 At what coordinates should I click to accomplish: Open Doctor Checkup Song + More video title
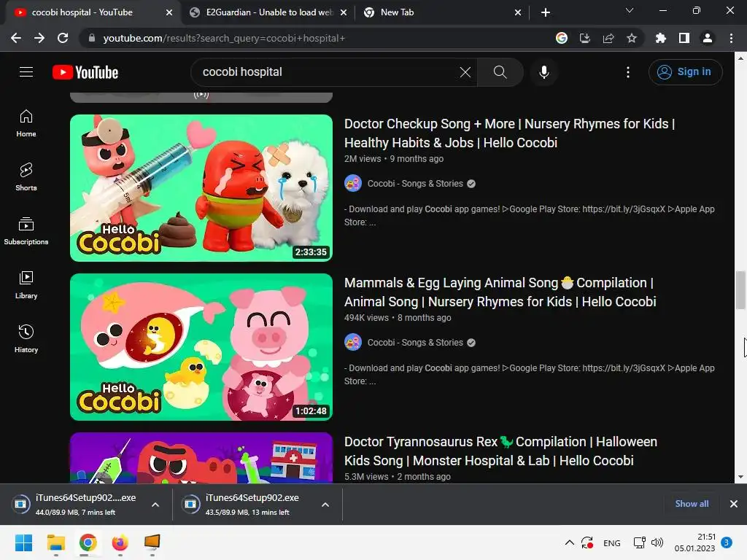(509, 133)
